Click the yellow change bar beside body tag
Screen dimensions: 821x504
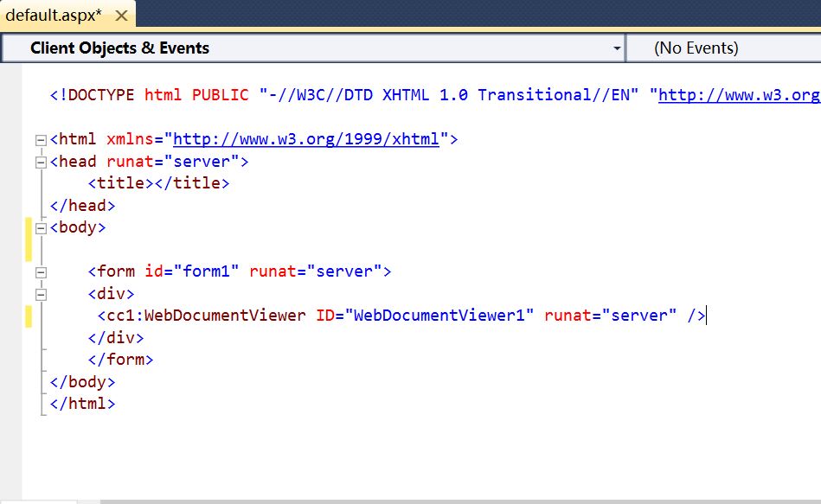pyautogui.click(x=28, y=233)
